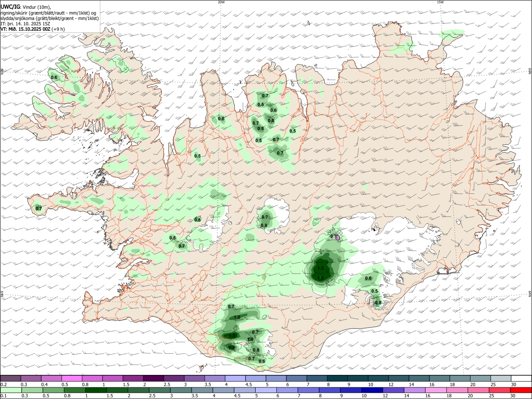Click the valid time 'VT: Mið. 15.10.2025 00Z (+9 h)'
This screenshot has height=399, width=532.
tap(33, 29)
